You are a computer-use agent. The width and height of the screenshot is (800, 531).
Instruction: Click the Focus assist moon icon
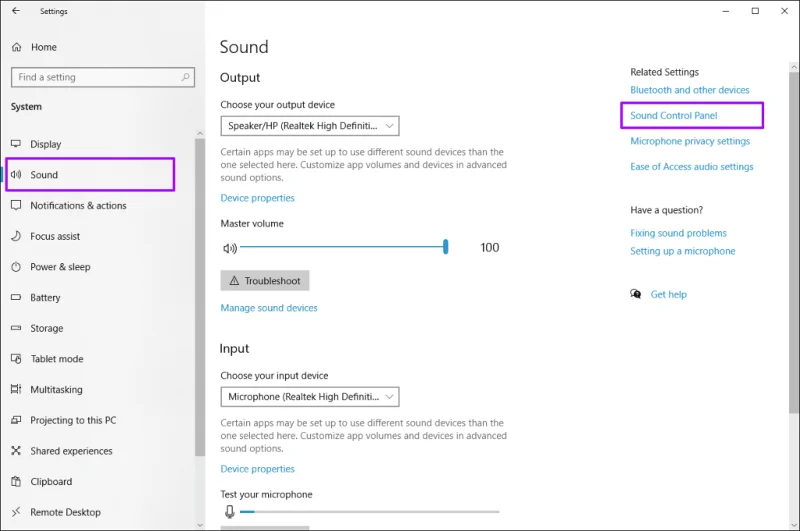coord(16,236)
